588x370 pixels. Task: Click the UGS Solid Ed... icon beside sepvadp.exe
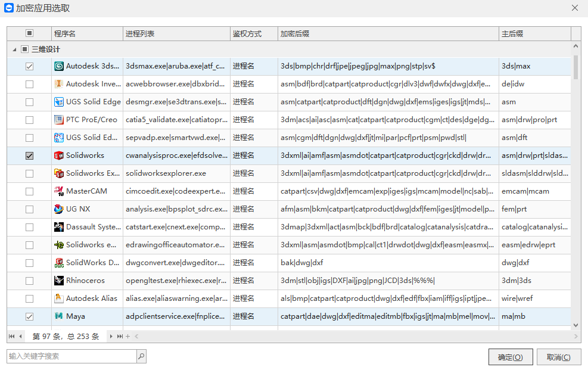[x=59, y=138]
